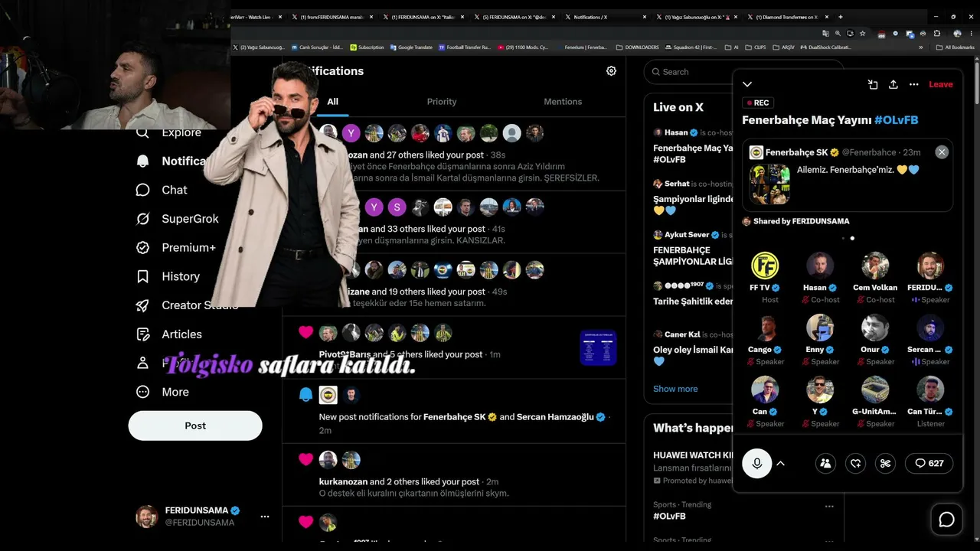The width and height of the screenshot is (980, 551).
Task: Open the DOWNLOADERS bookmark folder
Action: 637,47
